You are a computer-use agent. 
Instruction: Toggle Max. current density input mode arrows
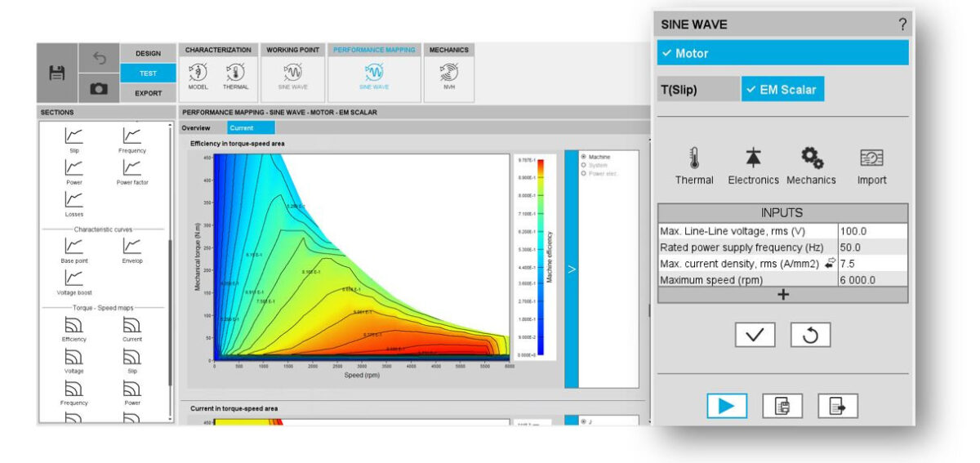(831, 263)
